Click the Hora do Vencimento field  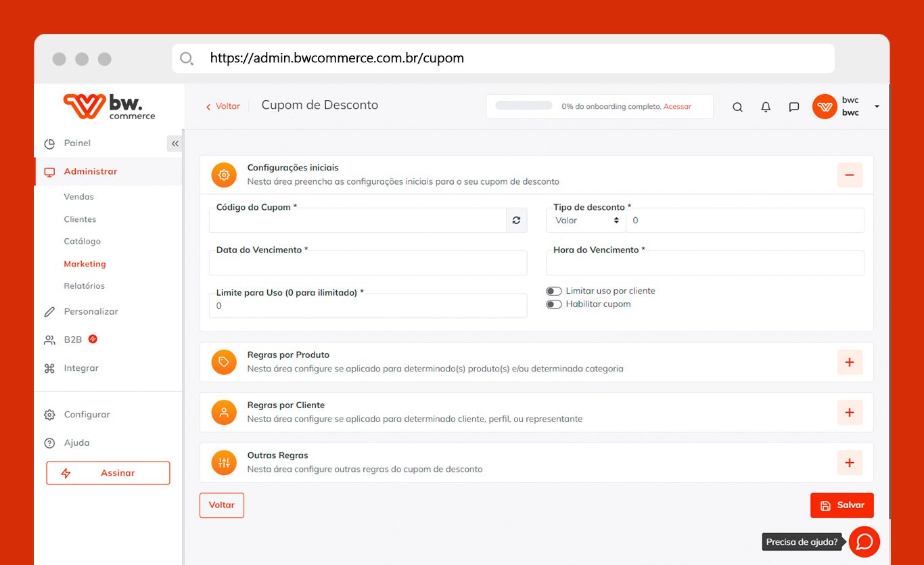tap(705, 263)
